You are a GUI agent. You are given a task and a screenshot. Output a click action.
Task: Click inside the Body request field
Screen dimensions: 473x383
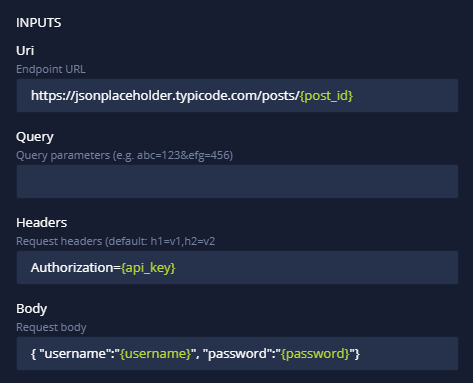[x=237, y=354]
